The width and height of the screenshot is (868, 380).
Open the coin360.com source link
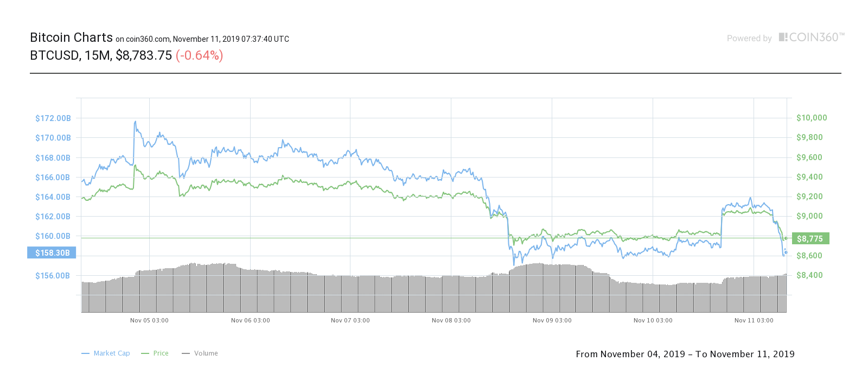(148, 39)
